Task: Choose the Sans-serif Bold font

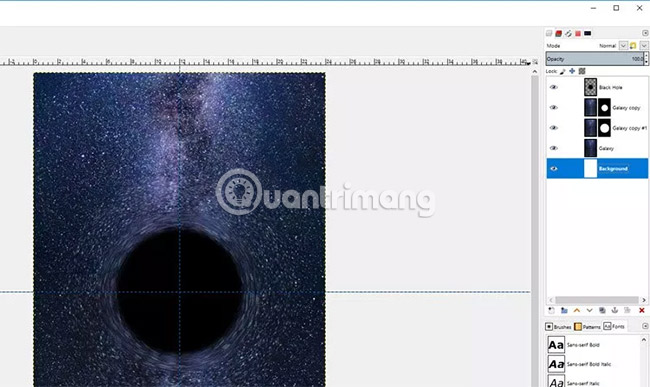Action: pos(583,345)
